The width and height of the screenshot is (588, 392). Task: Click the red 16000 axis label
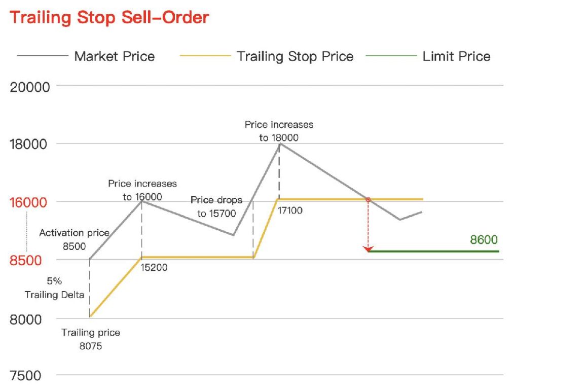30,203
